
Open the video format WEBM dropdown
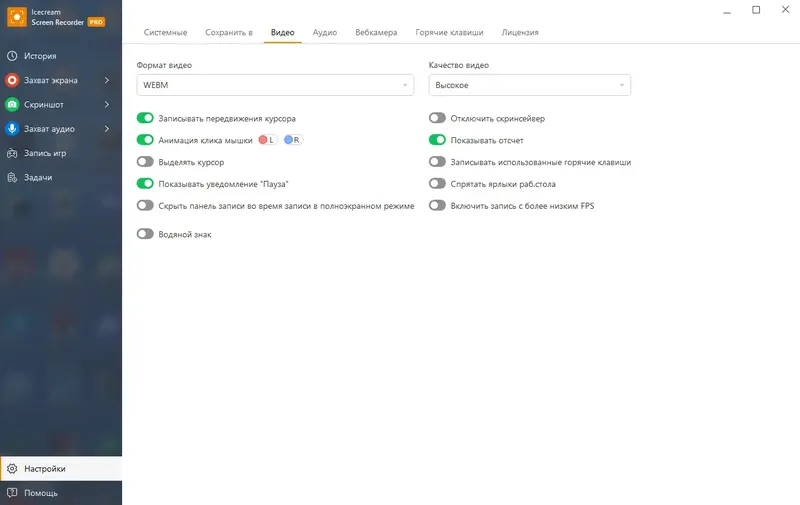275,86
